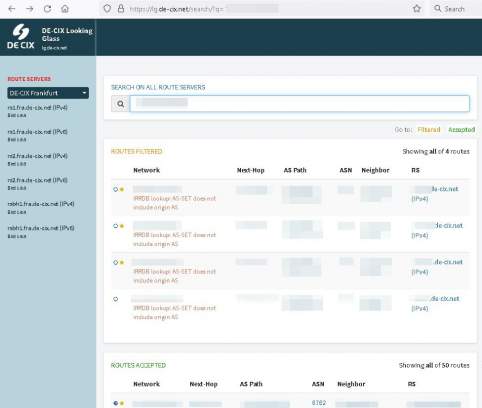Go back with the browser back arrow
Image resolution: width=482 pixels, height=408 pixels.
point(12,9)
